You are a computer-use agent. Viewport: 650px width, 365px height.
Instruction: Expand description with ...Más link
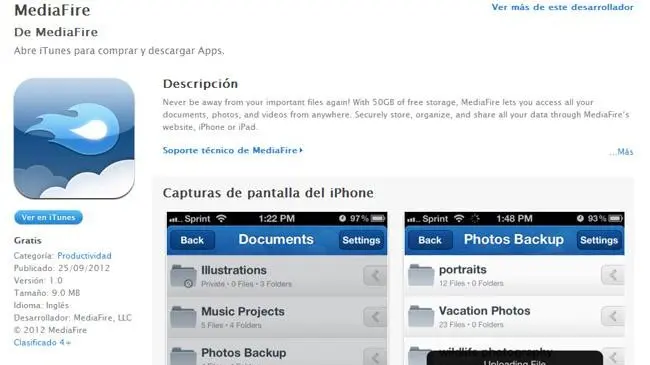621,152
